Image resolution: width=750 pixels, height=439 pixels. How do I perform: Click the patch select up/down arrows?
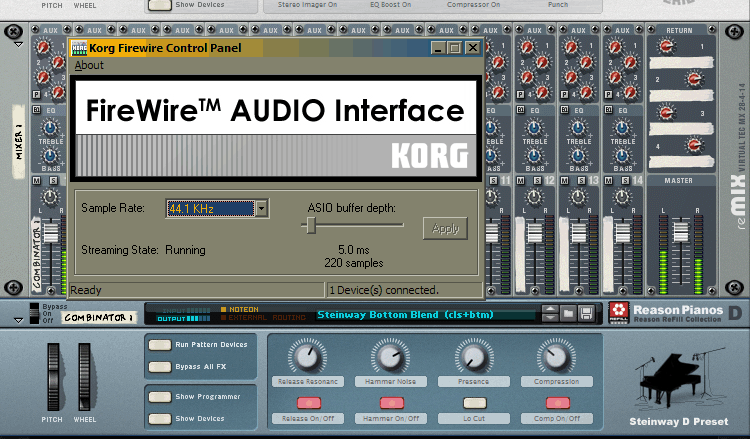click(550, 314)
